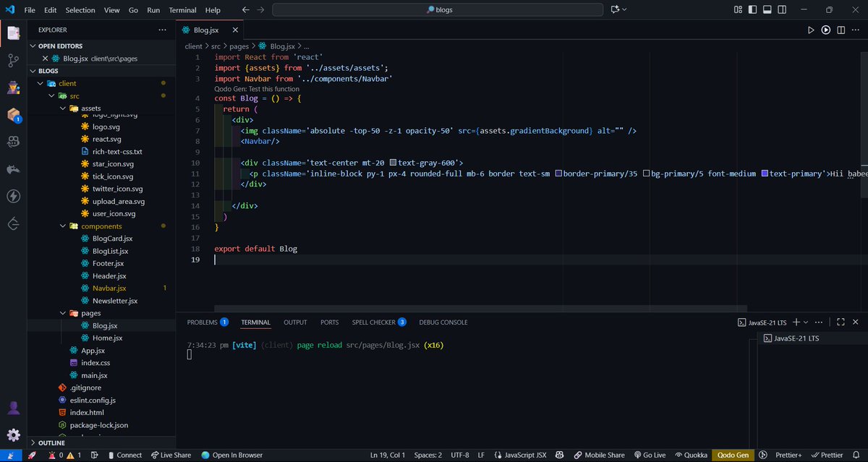Collapse the BLOGS workspace section
The image size is (868, 462).
(33, 71)
